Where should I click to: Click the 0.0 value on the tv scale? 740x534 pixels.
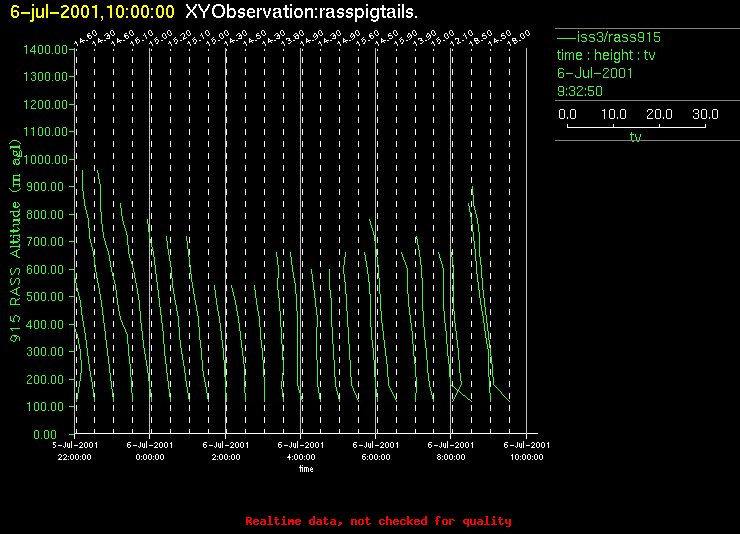[567, 114]
